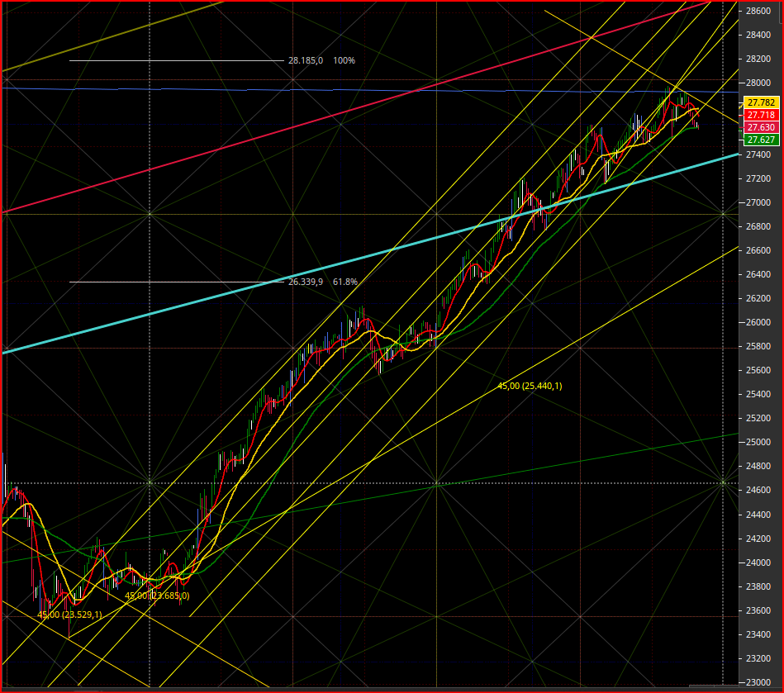Click the 26000 price axis label
This screenshot has height=693, width=784.
[x=758, y=322]
